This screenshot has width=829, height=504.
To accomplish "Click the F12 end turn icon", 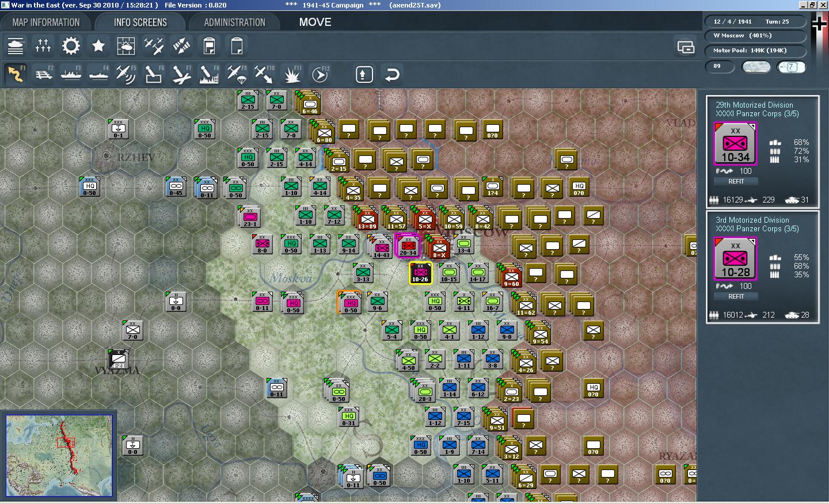I will tap(320, 75).
